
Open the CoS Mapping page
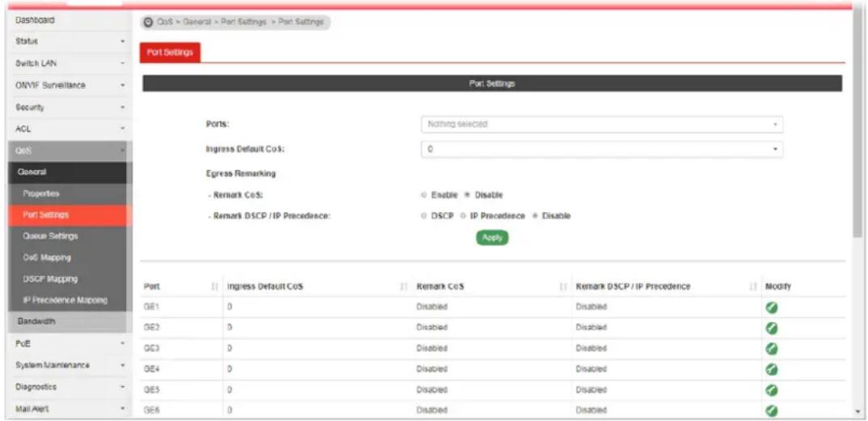point(66,257)
